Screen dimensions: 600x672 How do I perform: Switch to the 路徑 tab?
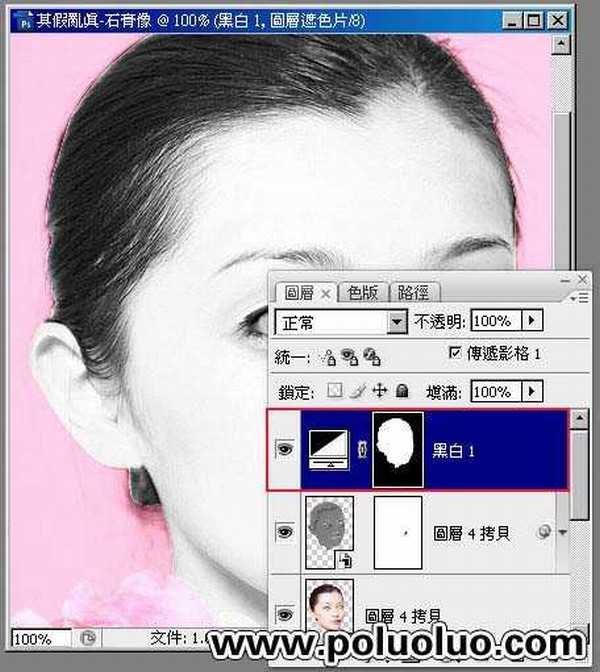411,292
